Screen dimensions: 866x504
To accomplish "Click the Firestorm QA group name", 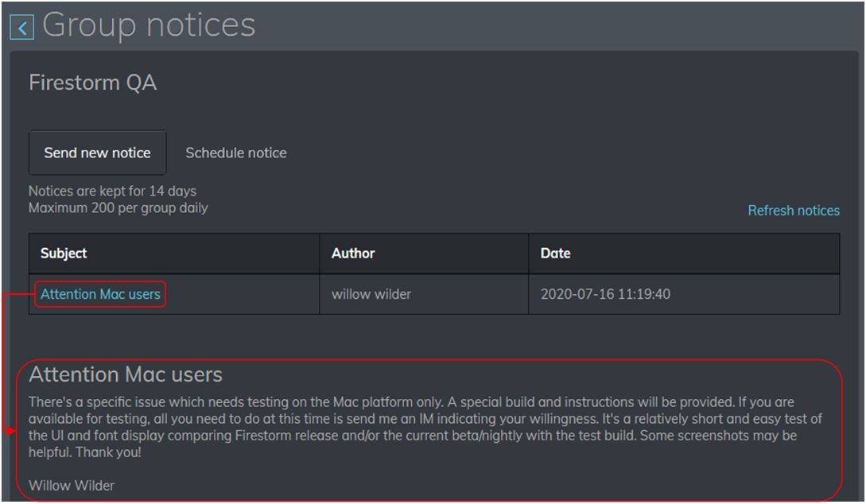I will (x=92, y=83).
